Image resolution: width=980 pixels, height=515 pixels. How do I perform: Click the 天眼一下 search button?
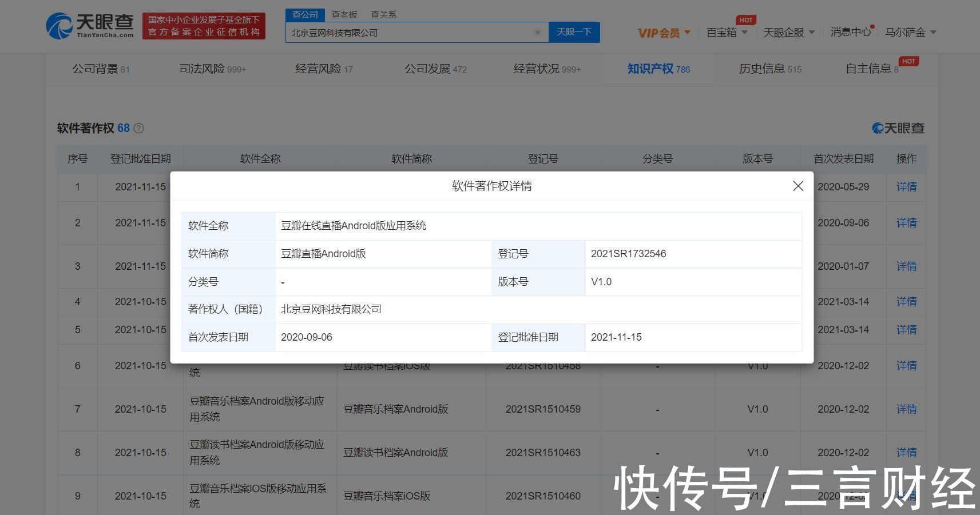coord(574,32)
